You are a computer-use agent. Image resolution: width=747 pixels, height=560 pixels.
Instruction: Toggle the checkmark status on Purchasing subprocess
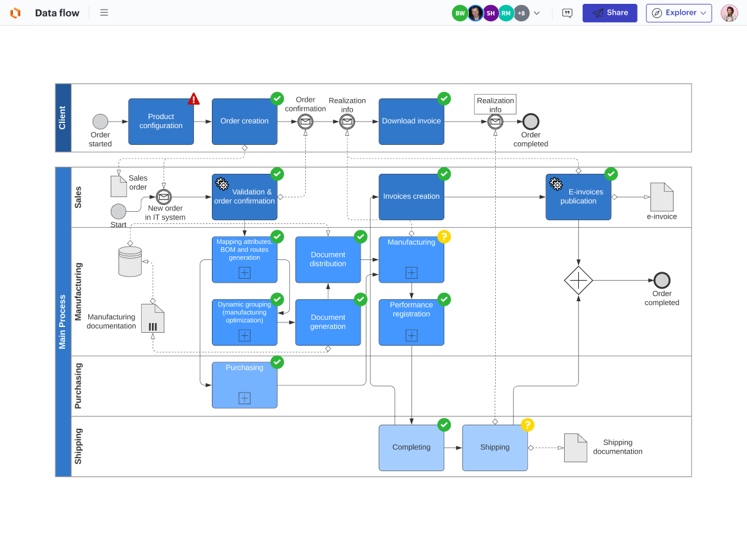click(278, 362)
